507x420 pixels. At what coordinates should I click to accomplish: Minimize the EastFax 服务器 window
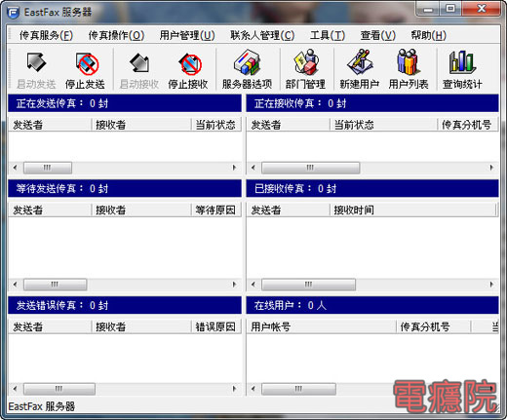428,9
